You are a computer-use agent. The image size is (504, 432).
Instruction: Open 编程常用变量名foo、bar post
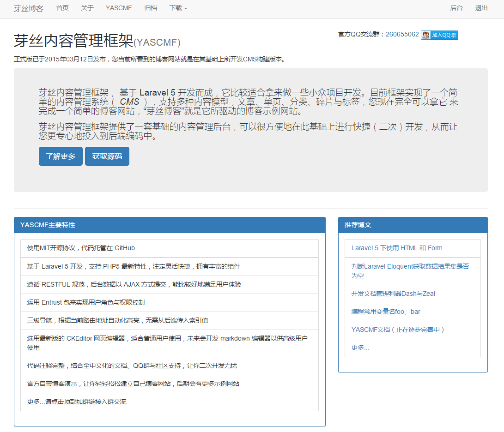pyautogui.click(x=386, y=312)
